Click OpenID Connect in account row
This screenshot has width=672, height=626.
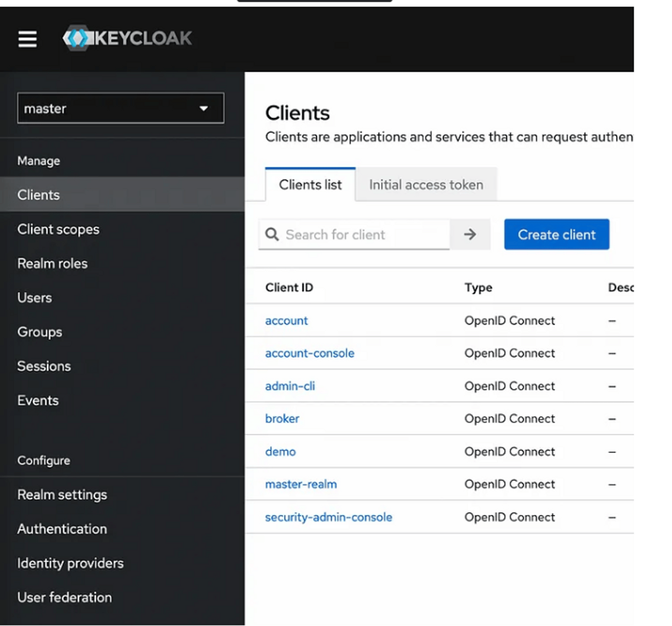click(509, 320)
